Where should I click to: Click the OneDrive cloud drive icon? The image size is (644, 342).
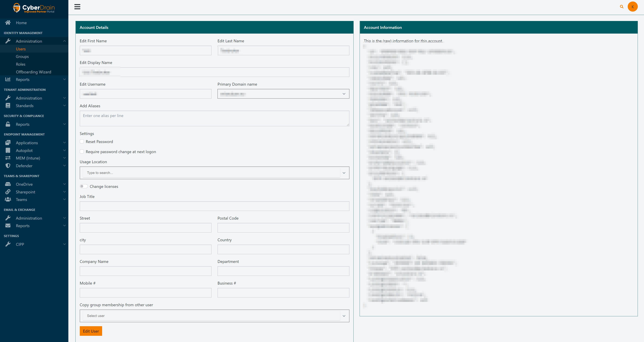(8, 184)
